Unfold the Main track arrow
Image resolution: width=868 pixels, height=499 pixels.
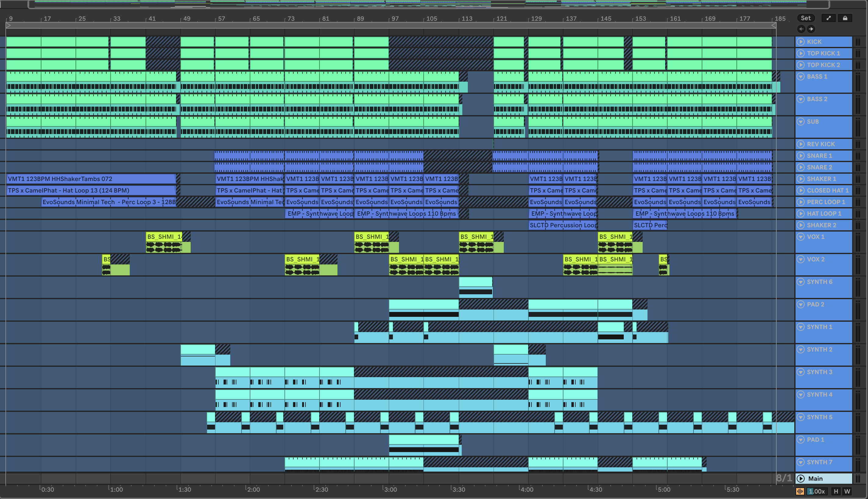pos(800,478)
